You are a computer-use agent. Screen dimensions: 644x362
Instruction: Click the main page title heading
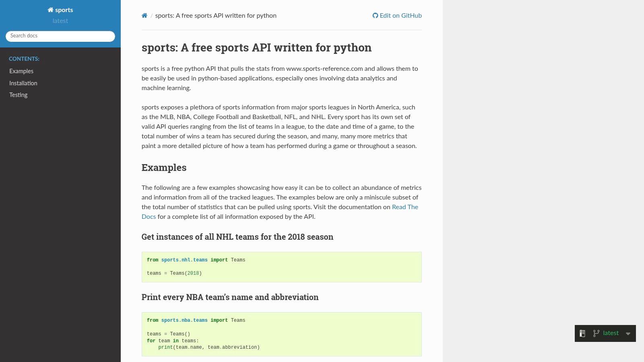256,48
